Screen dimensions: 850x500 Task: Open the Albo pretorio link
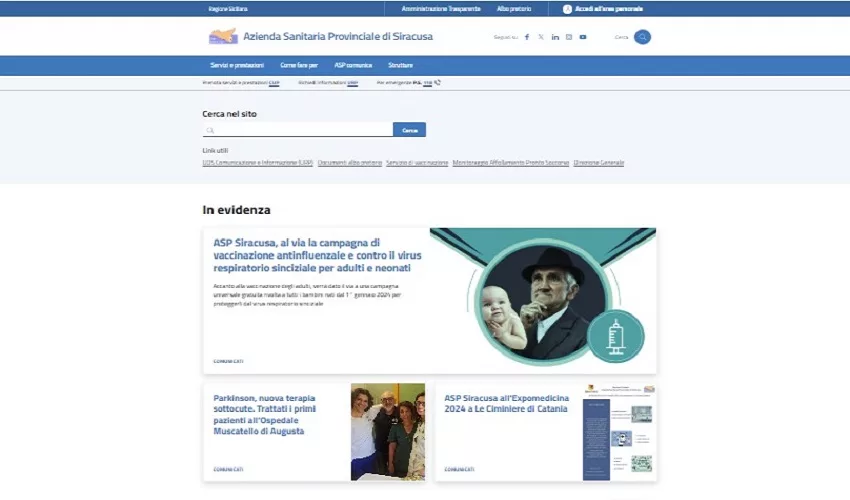click(515, 8)
